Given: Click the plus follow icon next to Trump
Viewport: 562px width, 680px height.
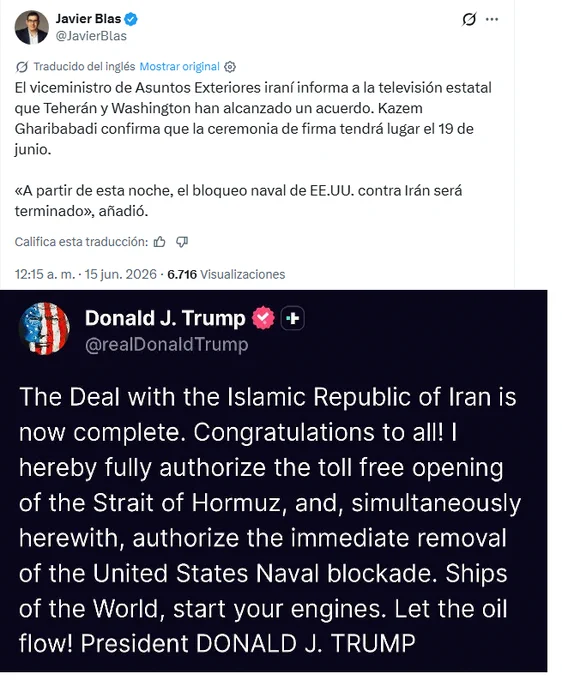Looking at the screenshot, I should [293, 318].
